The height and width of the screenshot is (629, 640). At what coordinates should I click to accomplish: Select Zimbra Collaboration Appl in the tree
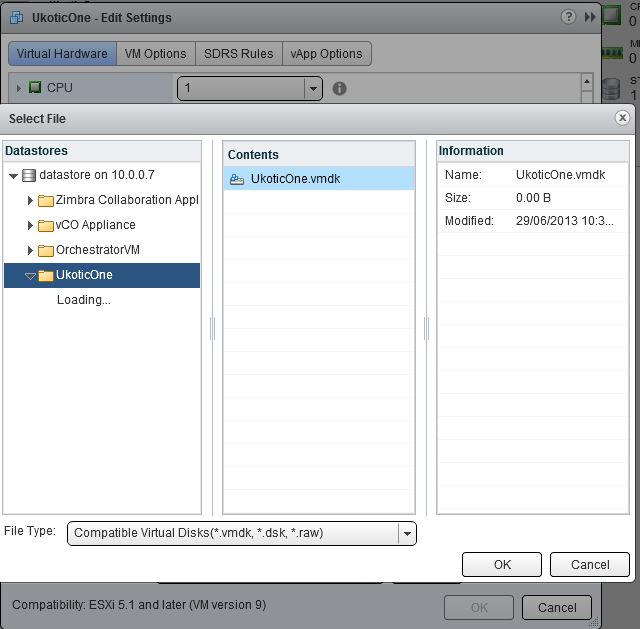[x=127, y=200]
